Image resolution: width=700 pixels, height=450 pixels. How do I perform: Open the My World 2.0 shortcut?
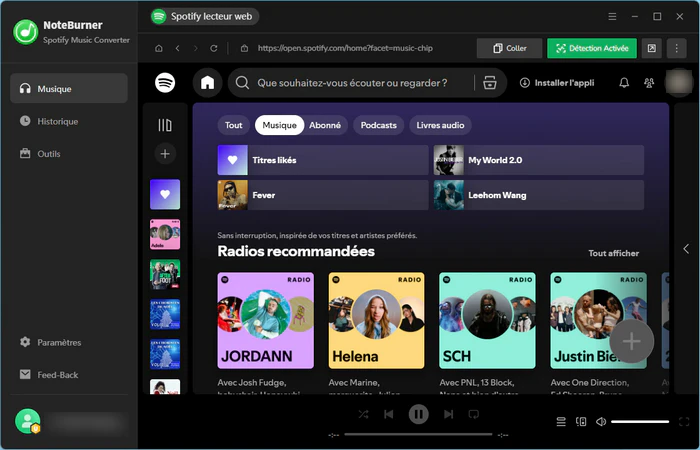point(539,160)
